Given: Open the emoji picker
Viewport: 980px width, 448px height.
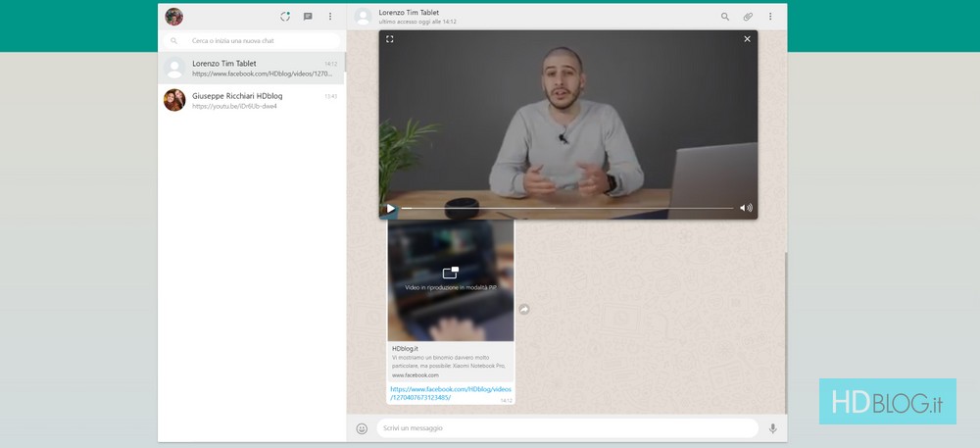Looking at the screenshot, I should pos(362,428).
